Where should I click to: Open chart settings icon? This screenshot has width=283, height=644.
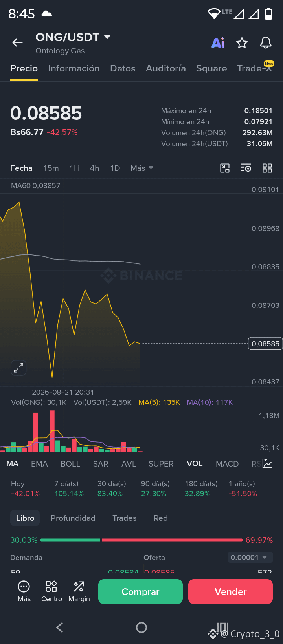[246, 168]
